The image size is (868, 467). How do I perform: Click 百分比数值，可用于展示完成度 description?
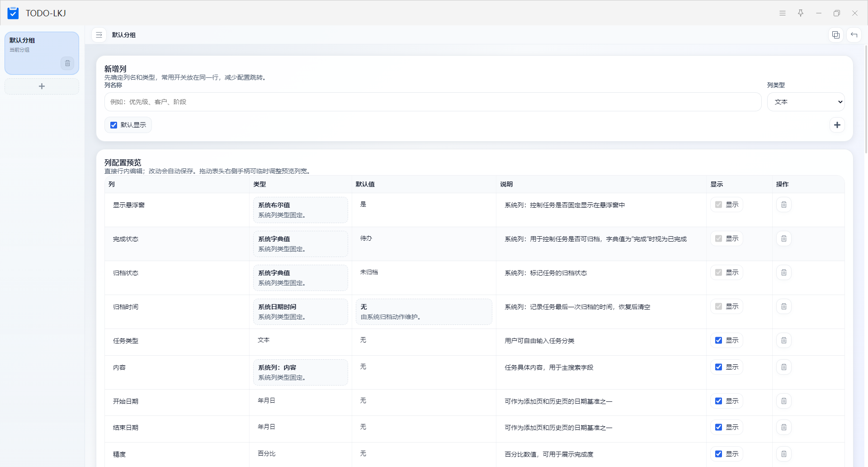pyautogui.click(x=601, y=454)
